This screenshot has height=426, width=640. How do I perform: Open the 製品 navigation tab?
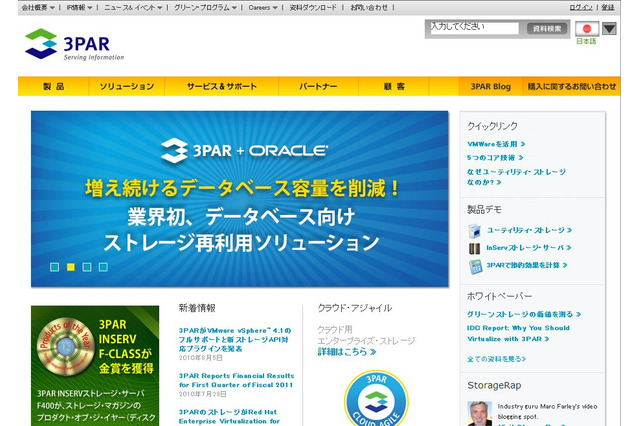(53, 86)
